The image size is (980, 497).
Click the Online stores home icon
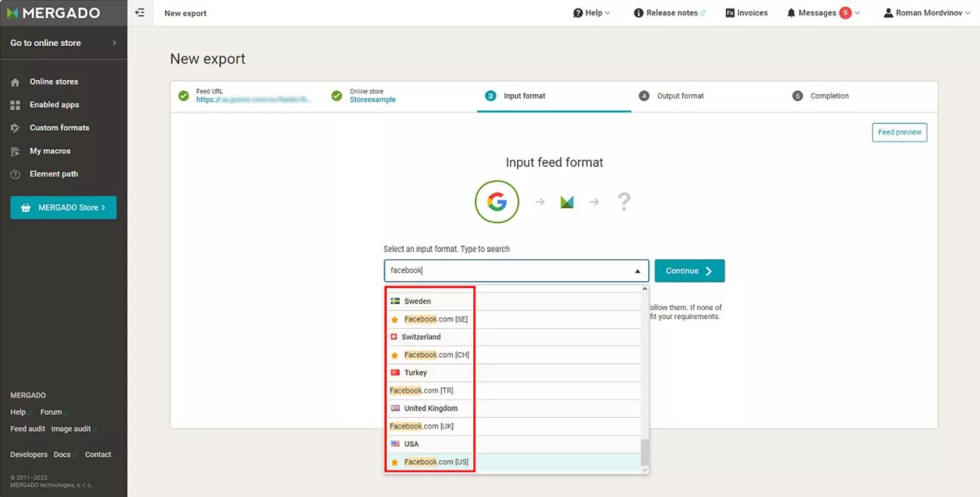pyautogui.click(x=15, y=82)
